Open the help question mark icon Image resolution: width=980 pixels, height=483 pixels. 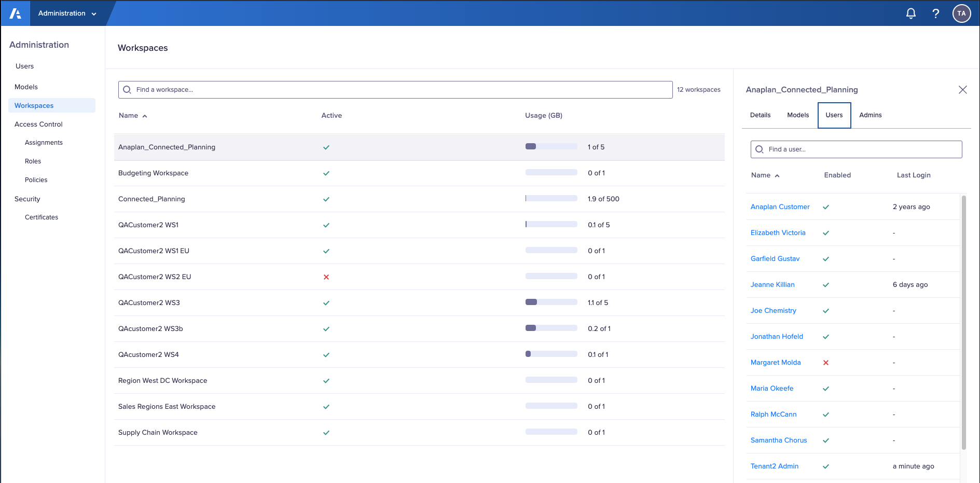pyautogui.click(x=936, y=13)
